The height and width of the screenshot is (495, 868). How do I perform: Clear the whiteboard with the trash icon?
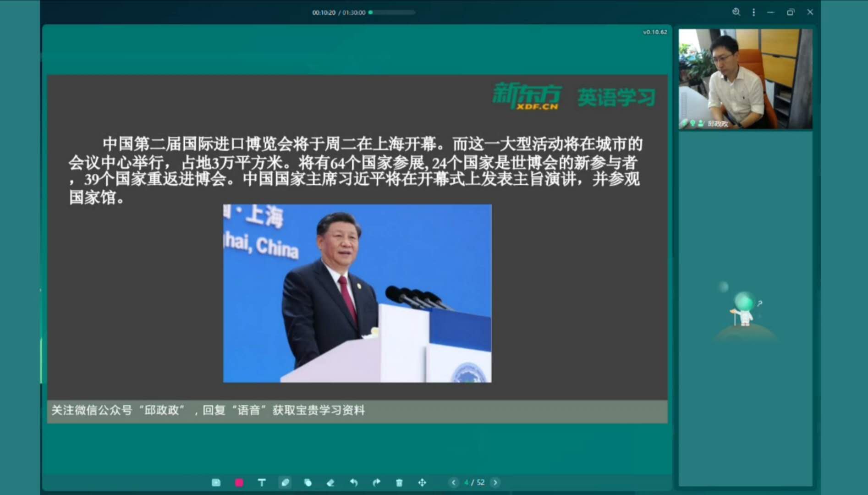(x=399, y=483)
